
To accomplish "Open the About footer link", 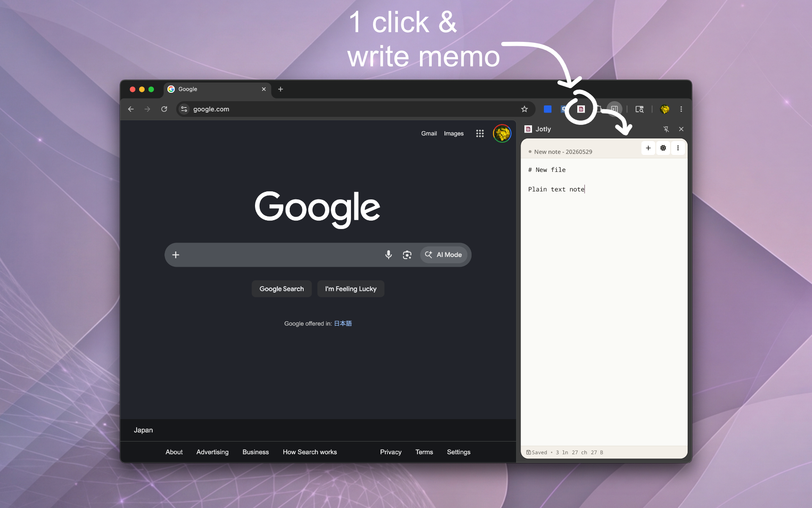I will coord(174,452).
